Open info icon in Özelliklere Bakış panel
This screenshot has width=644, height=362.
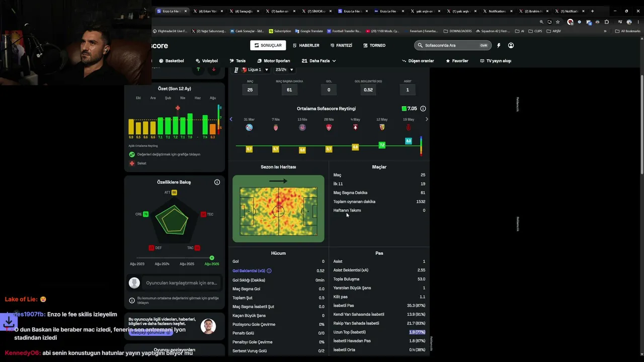pyautogui.click(x=217, y=182)
